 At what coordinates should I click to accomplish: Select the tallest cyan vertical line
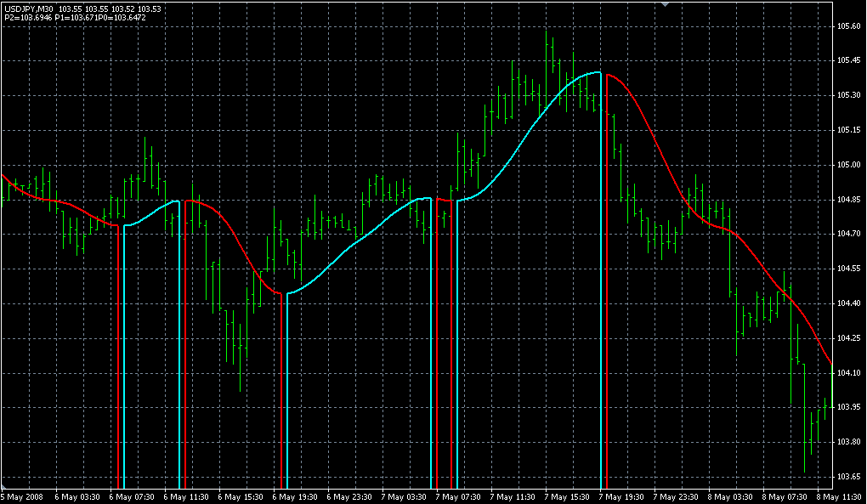[x=602, y=280]
